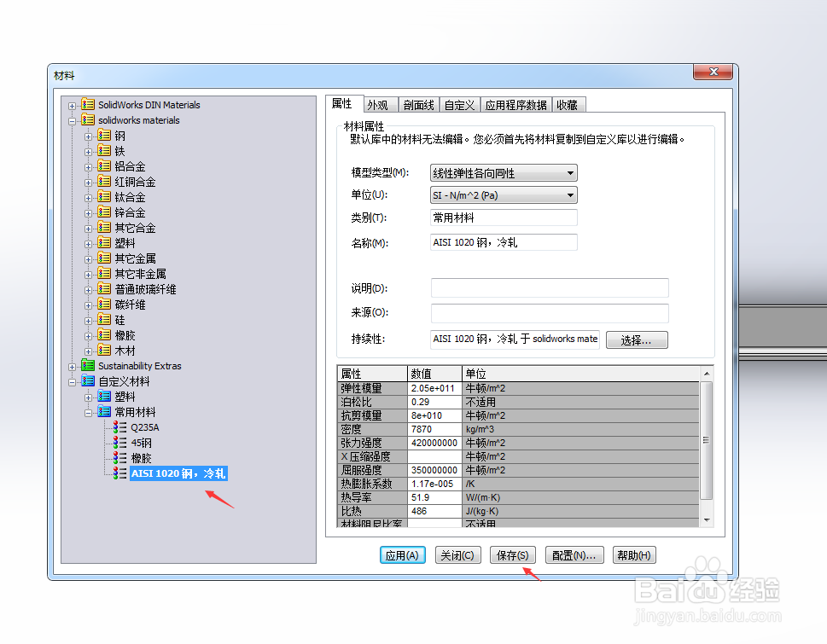Click the 其它非金属 folder icon
The height and width of the screenshot is (644, 827).
pos(104,273)
